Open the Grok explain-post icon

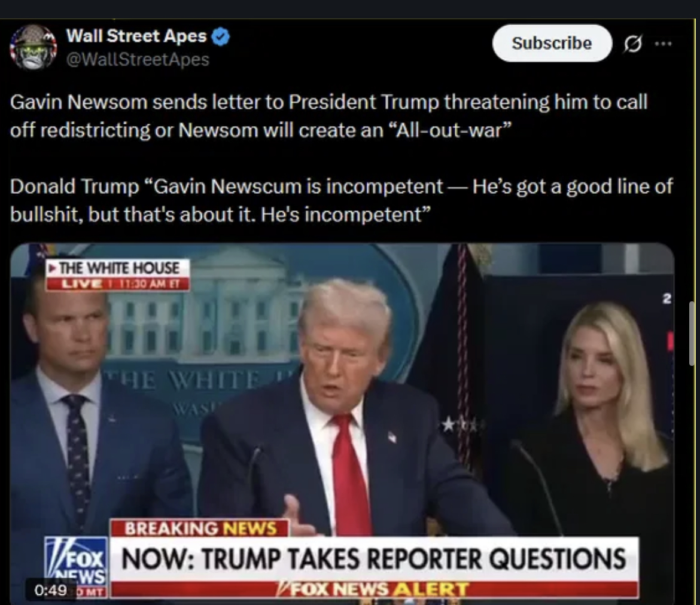click(633, 43)
